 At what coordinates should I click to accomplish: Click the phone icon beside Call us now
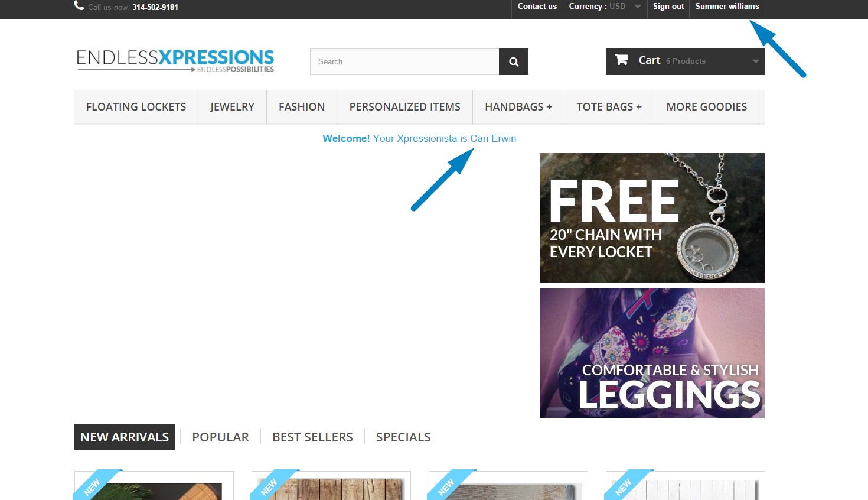(79, 5)
